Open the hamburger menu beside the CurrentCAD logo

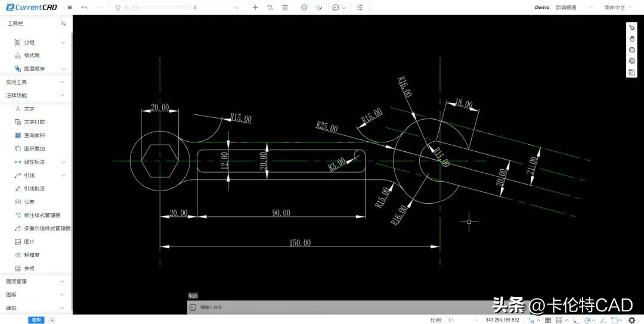[70, 7]
